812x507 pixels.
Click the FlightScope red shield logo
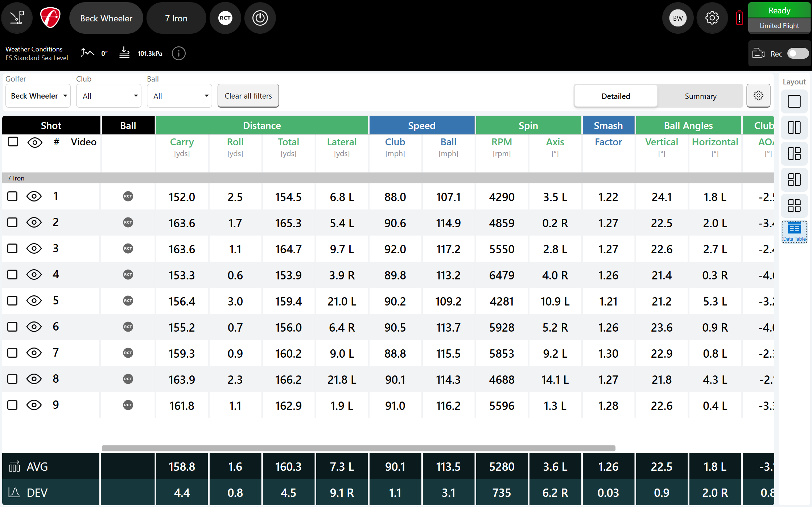pos(50,18)
